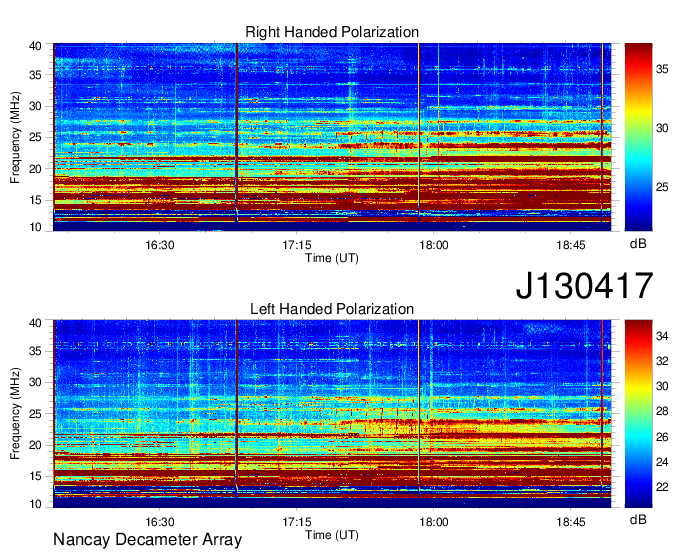This screenshot has height=552, width=680.
Task: Click the 25 MHz tick on Left Handed plot
Action: pos(36,414)
